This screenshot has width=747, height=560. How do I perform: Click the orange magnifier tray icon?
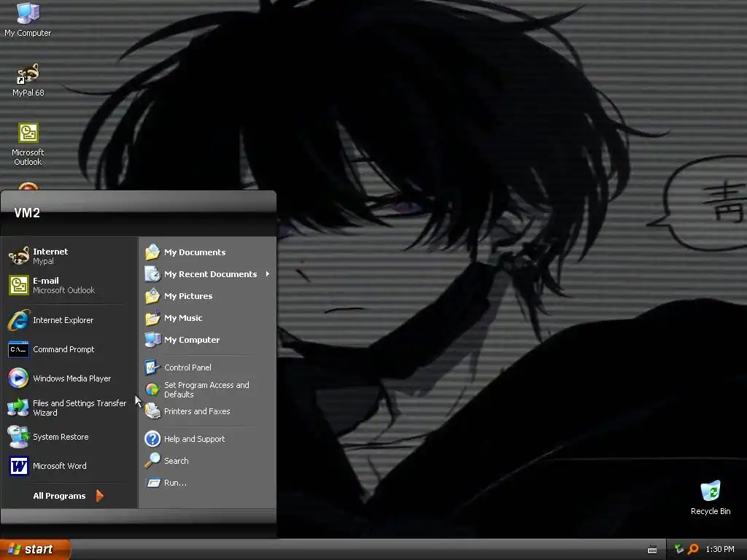point(693,549)
